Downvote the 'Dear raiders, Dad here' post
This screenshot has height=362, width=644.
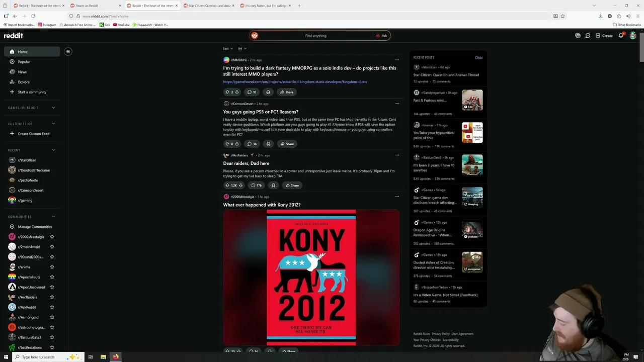pos(240,185)
